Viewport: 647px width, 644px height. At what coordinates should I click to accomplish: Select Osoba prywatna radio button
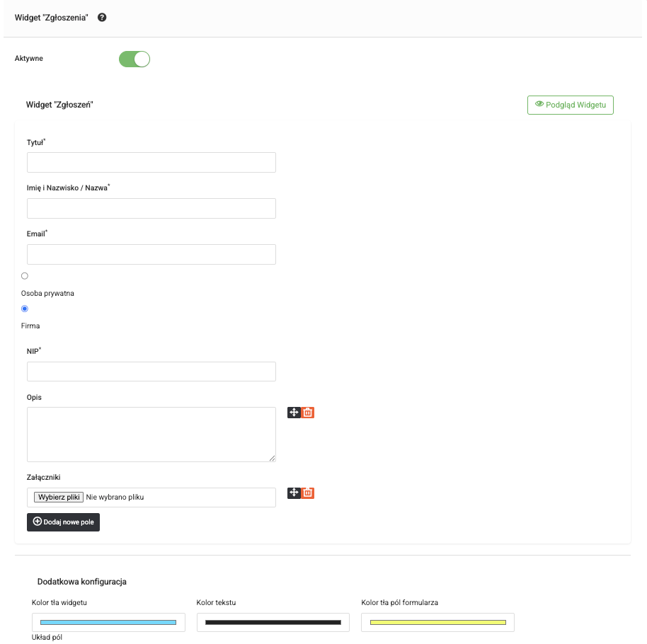click(25, 276)
